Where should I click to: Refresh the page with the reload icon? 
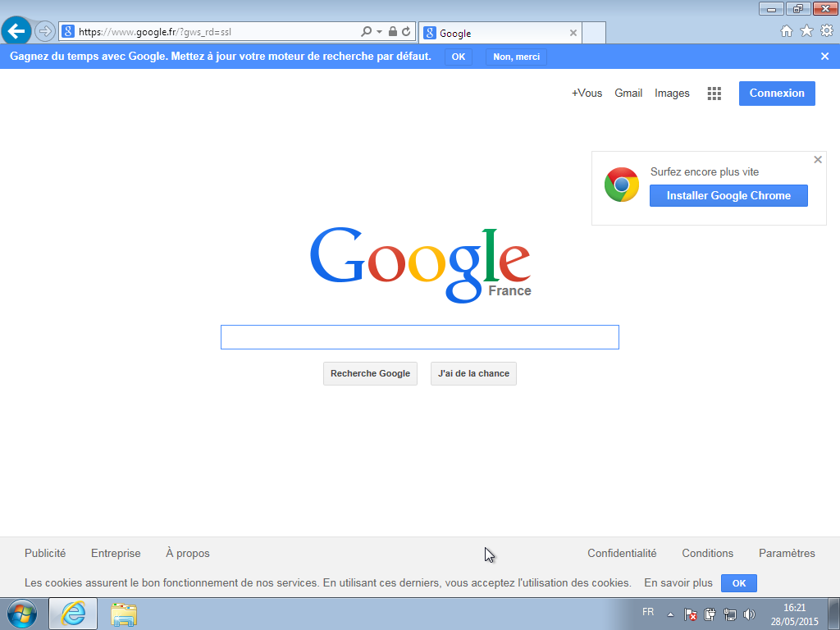[x=406, y=32]
